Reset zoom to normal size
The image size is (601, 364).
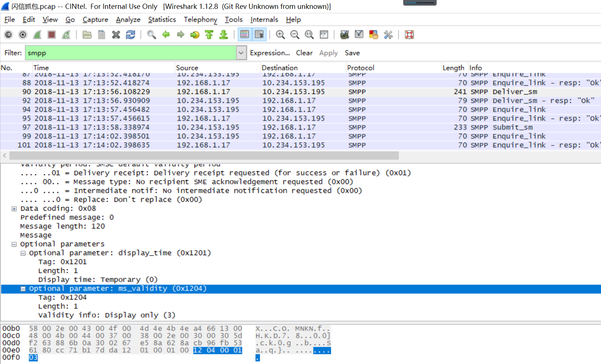click(309, 35)
